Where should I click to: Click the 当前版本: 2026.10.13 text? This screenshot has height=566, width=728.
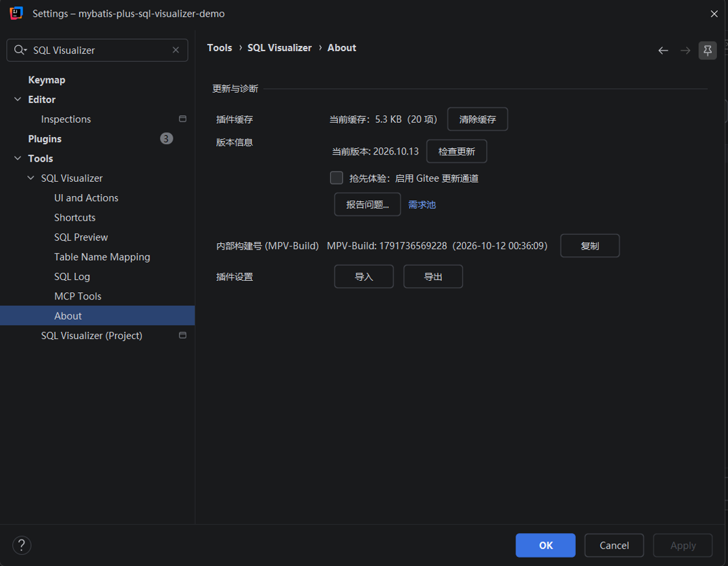click(375, 151)
